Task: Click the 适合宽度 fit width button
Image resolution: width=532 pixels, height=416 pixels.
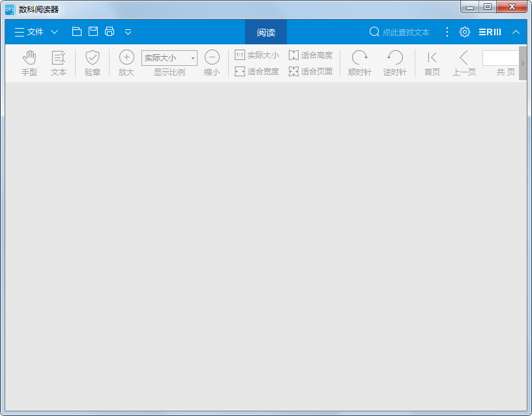Action: (x=257, y=72)
